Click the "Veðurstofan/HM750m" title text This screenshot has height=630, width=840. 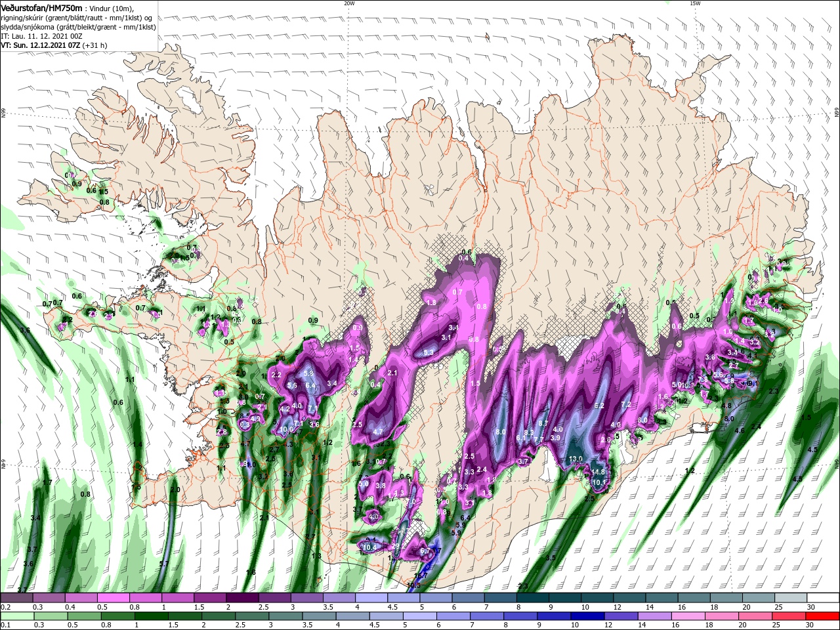pos(42,9)
